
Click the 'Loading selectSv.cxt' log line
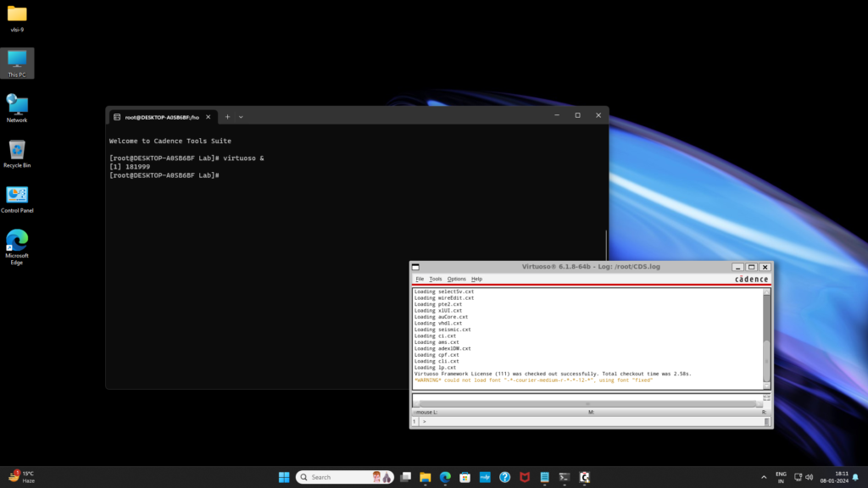pos(444,291)
